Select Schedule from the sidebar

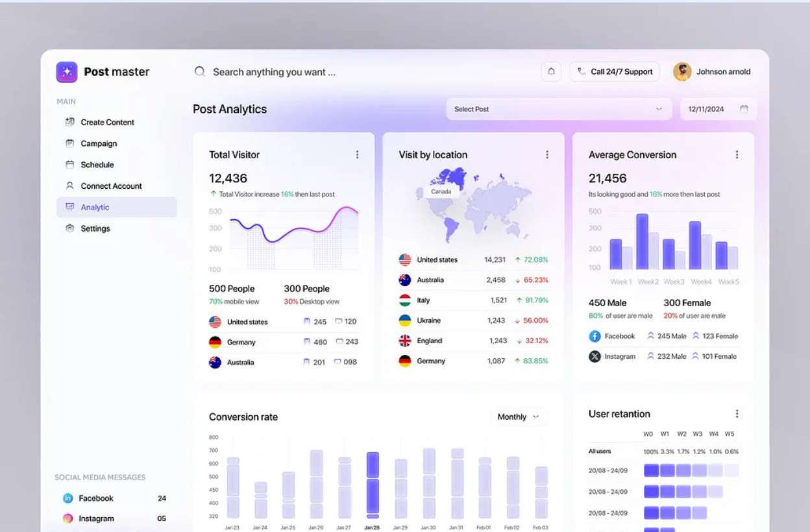point(97,165)
